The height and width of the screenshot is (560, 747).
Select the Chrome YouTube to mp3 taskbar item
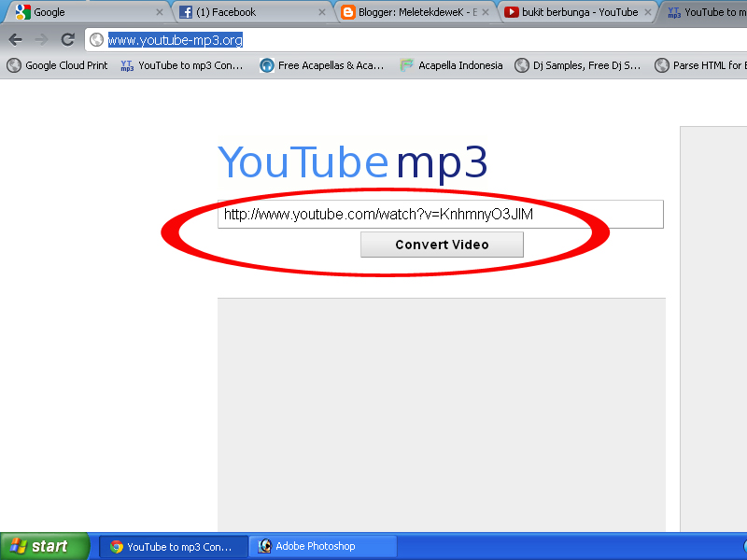click(x=174, y=547)
